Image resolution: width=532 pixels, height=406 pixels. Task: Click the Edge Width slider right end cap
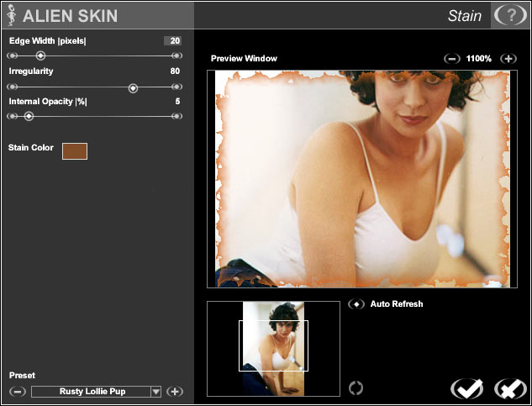click(x=176, y=55)
